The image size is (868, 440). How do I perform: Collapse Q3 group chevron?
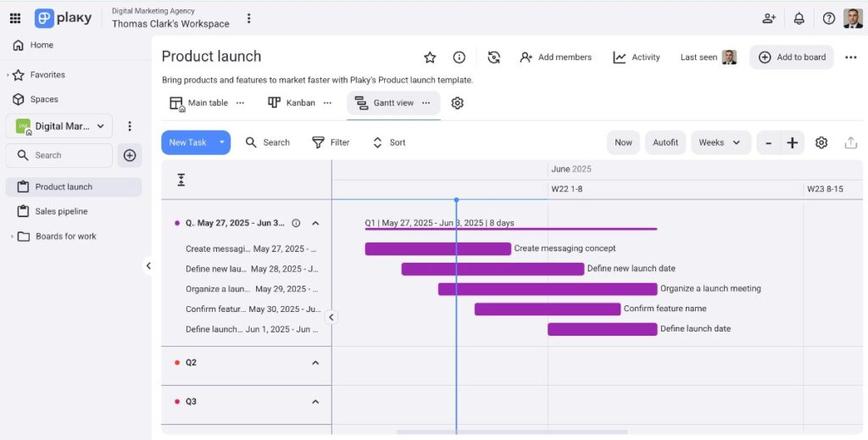pyautogui.click(x=315, y=401)
